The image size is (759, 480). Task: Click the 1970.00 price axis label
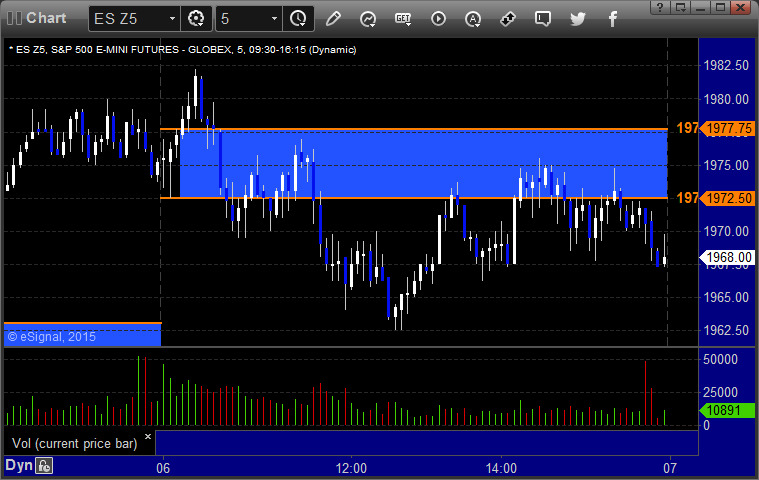click(726, 231)
